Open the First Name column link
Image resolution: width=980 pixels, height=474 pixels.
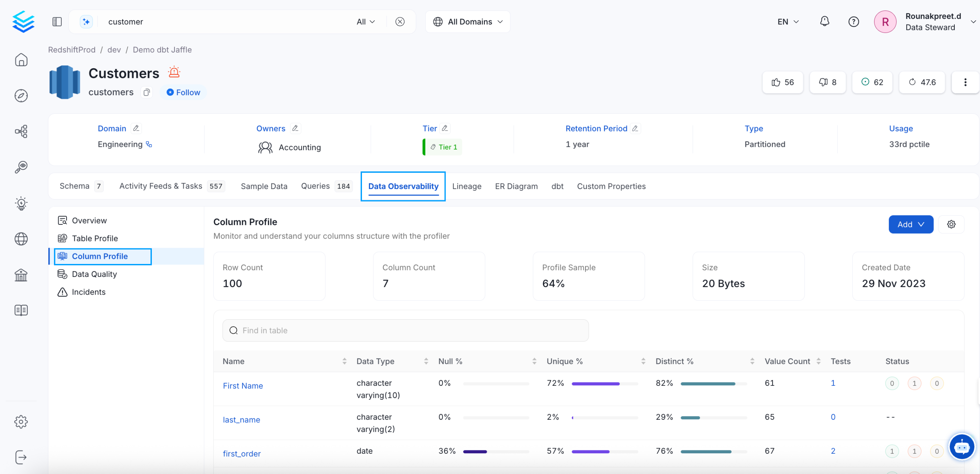click(243, 386)
